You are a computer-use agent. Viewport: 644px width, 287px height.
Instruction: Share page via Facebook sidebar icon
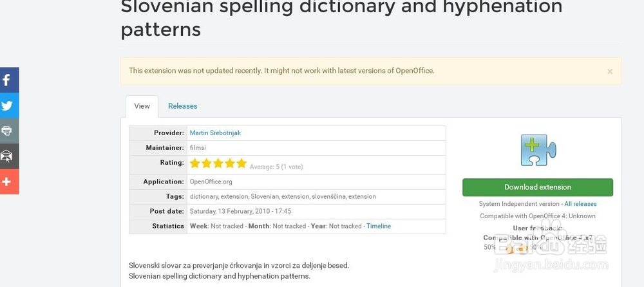tap(8, 80)
